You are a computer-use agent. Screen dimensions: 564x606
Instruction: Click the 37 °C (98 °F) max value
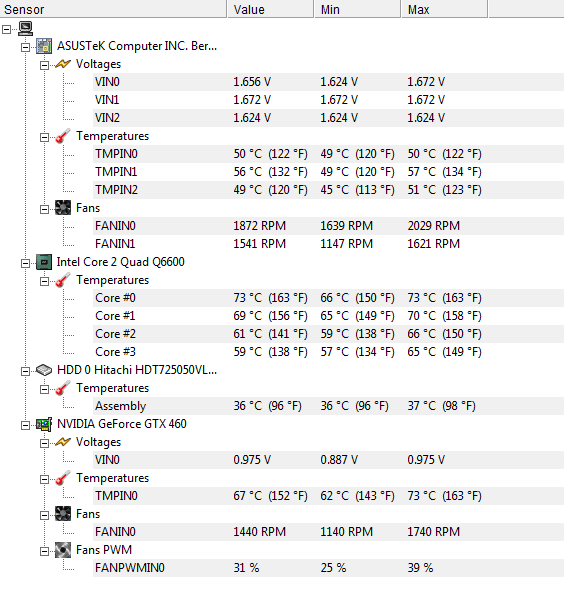click(441, 406)
